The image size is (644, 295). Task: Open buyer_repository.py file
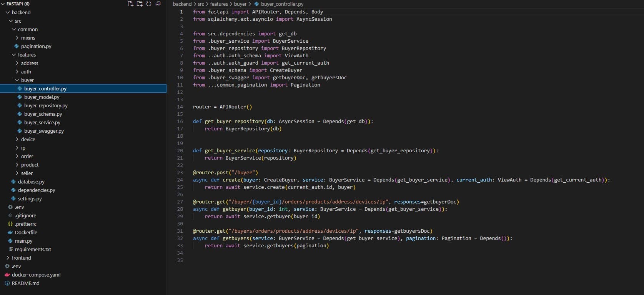pyautogui.click(x=46, y=105)
